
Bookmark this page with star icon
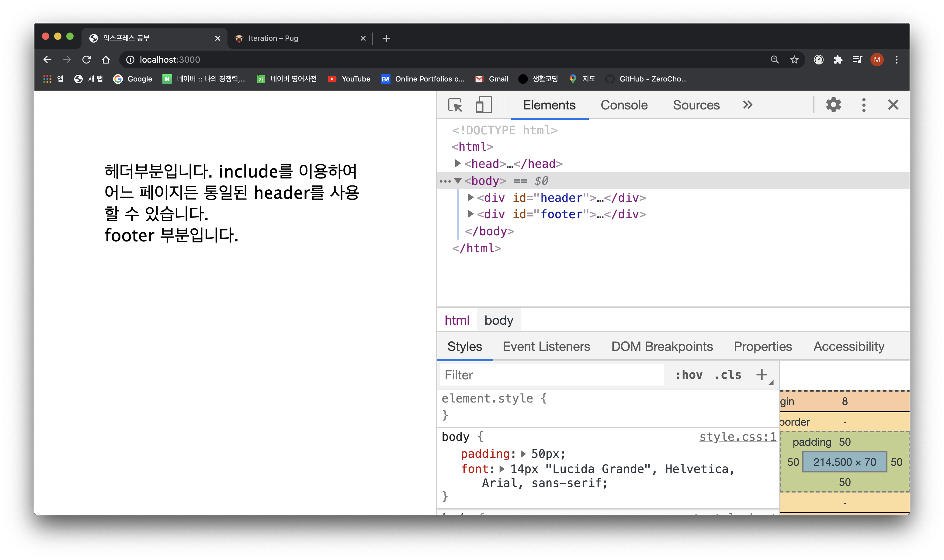pos(794,60)
